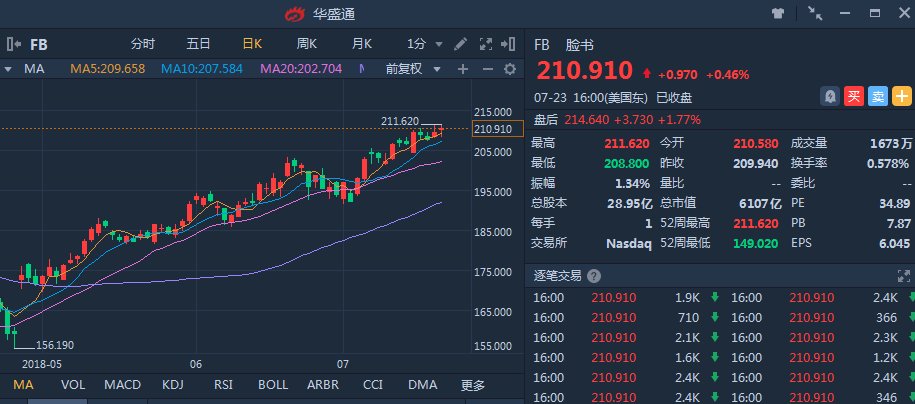The image size is (915, 404).
Task: Expand the MA indicator dropdown arrow
Action: coord(8,69)
